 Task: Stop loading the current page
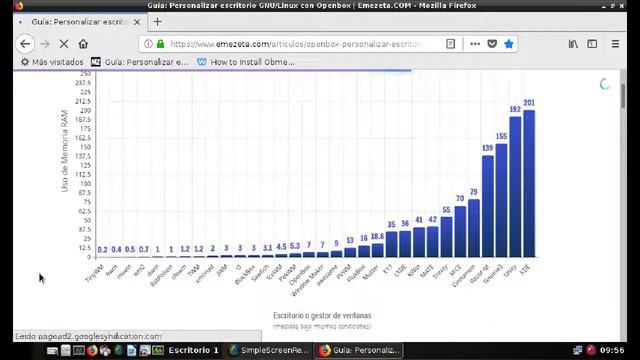(x=64, y=44)
